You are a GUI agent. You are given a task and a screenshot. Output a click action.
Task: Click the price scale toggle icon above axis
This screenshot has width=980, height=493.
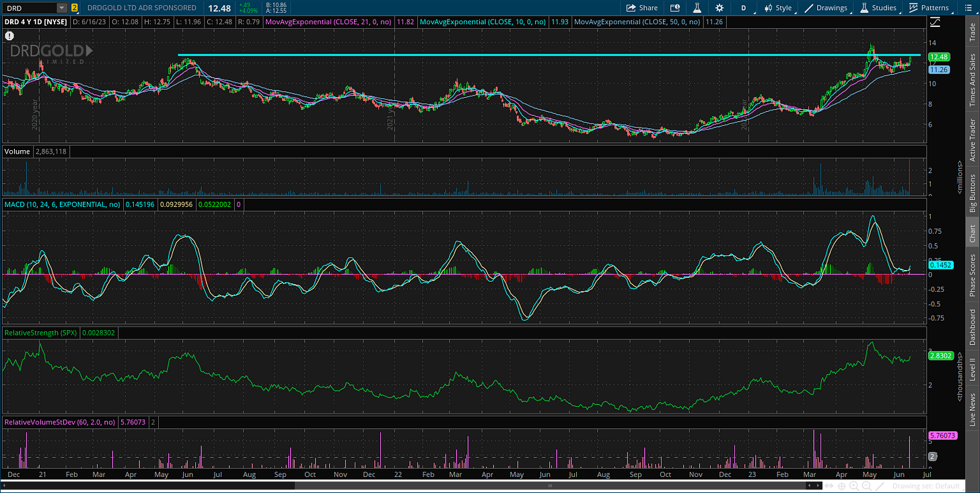[x=936, y=22]
